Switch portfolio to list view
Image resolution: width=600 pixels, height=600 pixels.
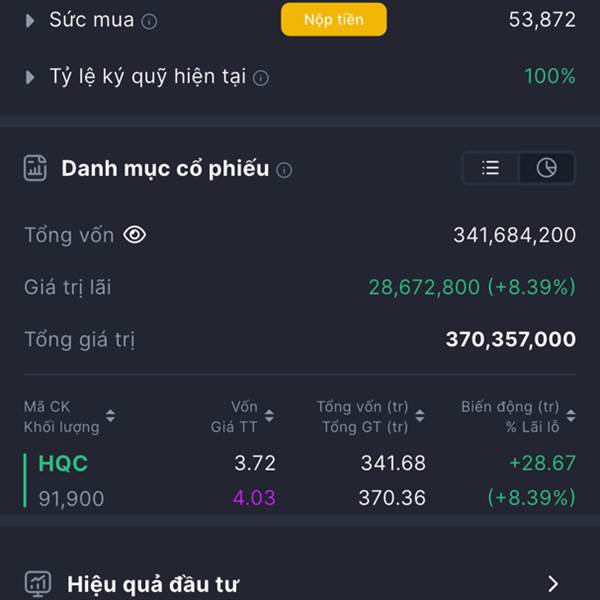tap(491, 168)
